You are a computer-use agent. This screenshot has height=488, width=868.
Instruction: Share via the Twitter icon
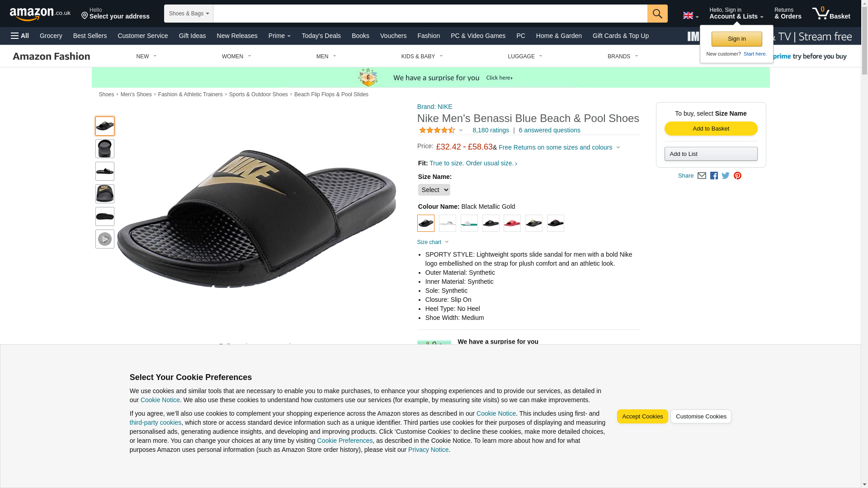(x=726, y=176)
